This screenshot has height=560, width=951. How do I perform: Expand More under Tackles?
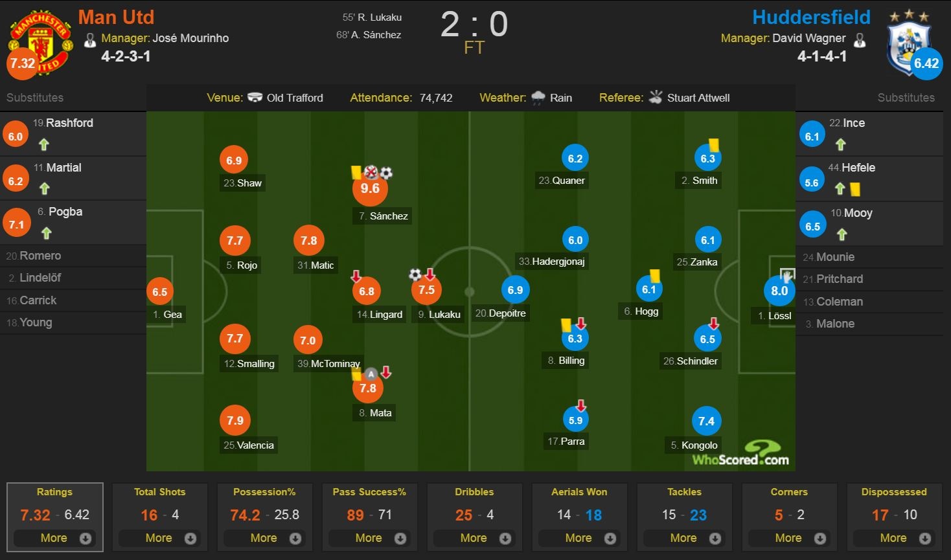685,538
